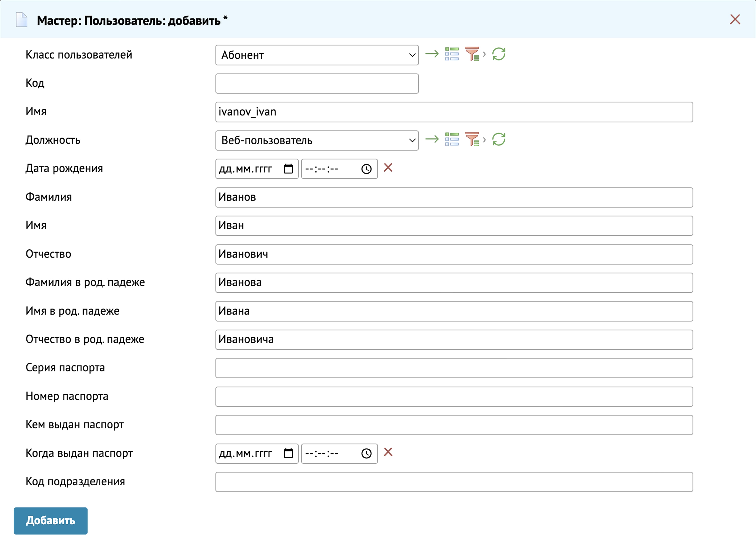Open calendar picker for Когда выдан паспорт

[x=288, y=453]
